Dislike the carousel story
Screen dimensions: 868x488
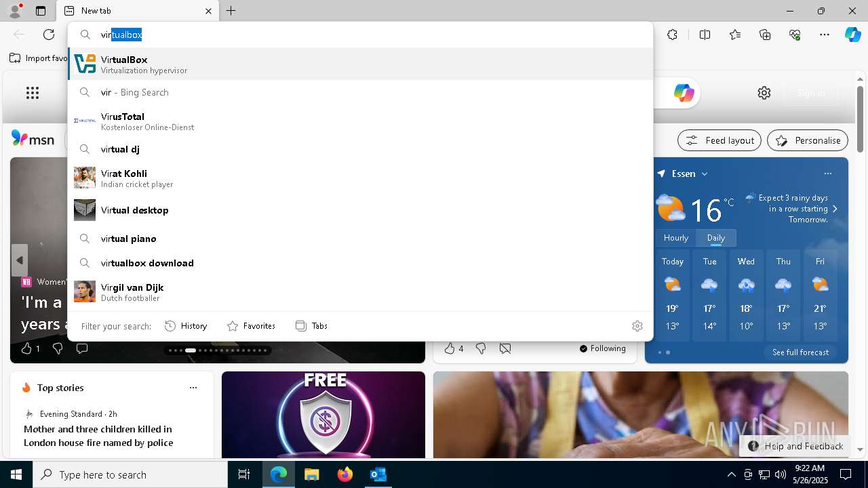tap(58, 348)
